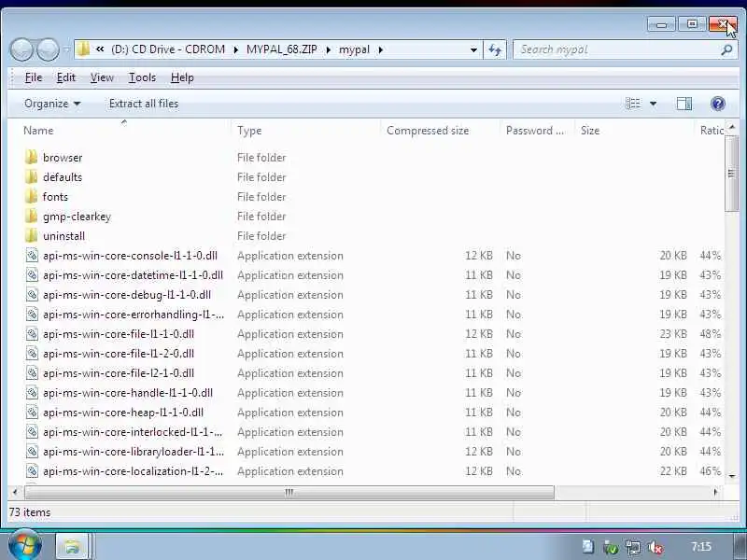
Task: Open the File menu
Action: [x=34, y=77]
